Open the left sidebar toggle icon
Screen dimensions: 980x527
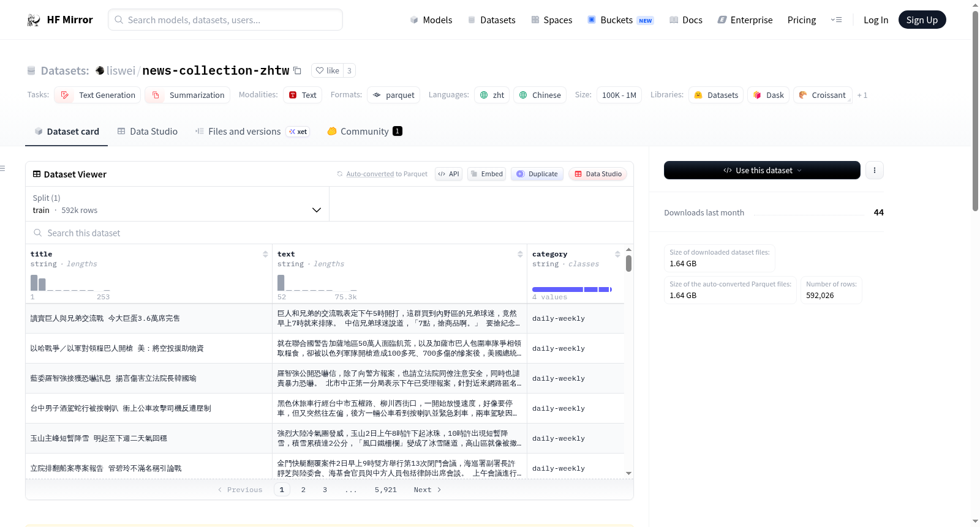pyautogui.click(x=2, y=168)
